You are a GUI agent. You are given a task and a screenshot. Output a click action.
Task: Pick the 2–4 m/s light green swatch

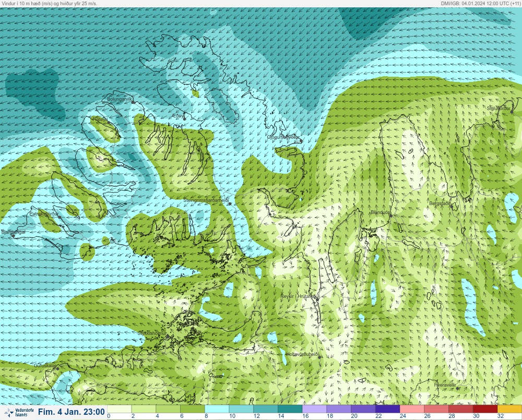click(144, 409)
